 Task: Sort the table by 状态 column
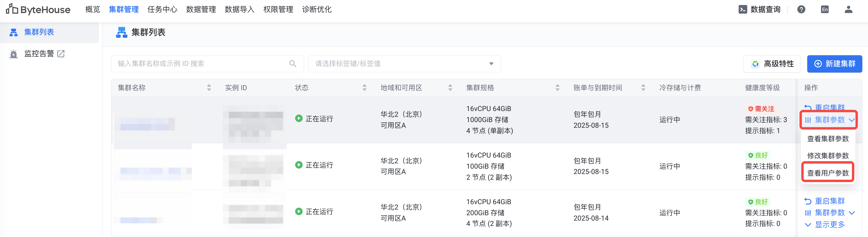pos(364,88)
